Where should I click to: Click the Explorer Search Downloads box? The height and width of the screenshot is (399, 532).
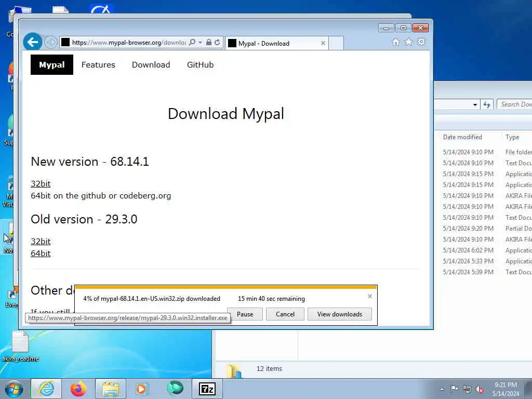[515, 104]
